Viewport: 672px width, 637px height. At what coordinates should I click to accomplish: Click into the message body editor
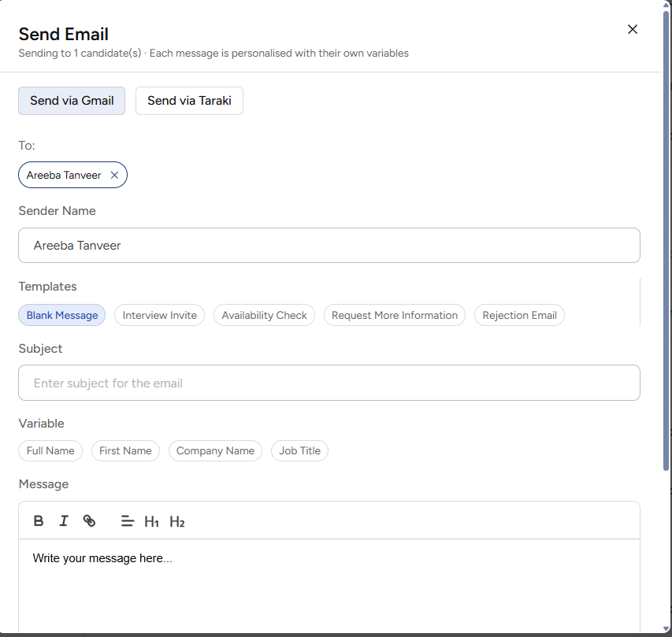point(329,586)
